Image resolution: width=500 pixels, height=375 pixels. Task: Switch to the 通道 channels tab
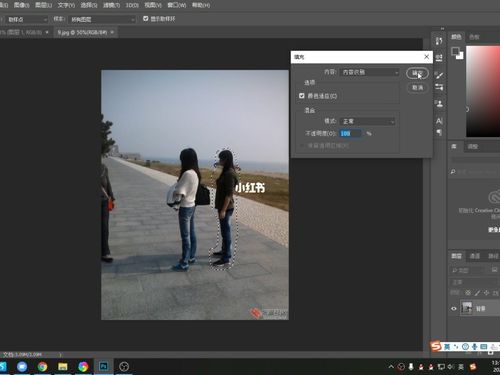coord(475,256)
